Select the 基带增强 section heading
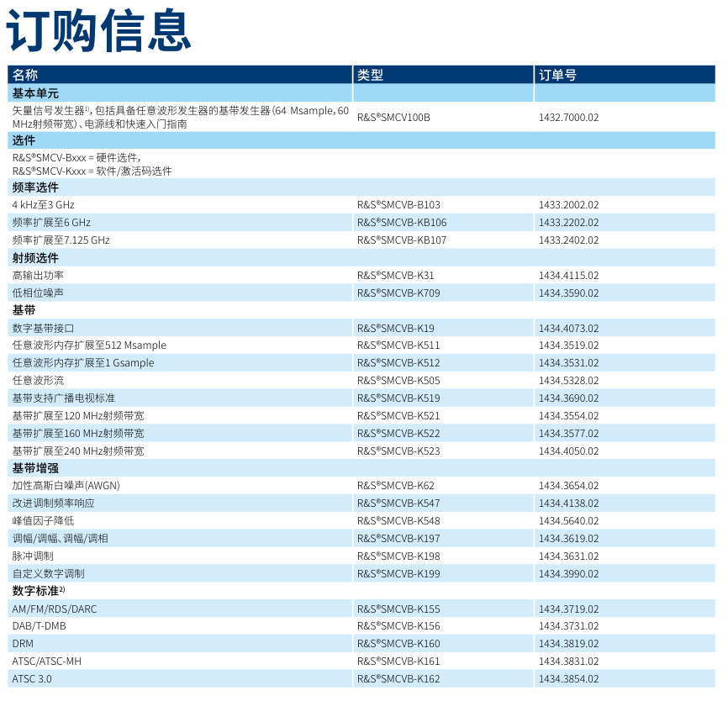728x701 pixels. tap(35, 468)
